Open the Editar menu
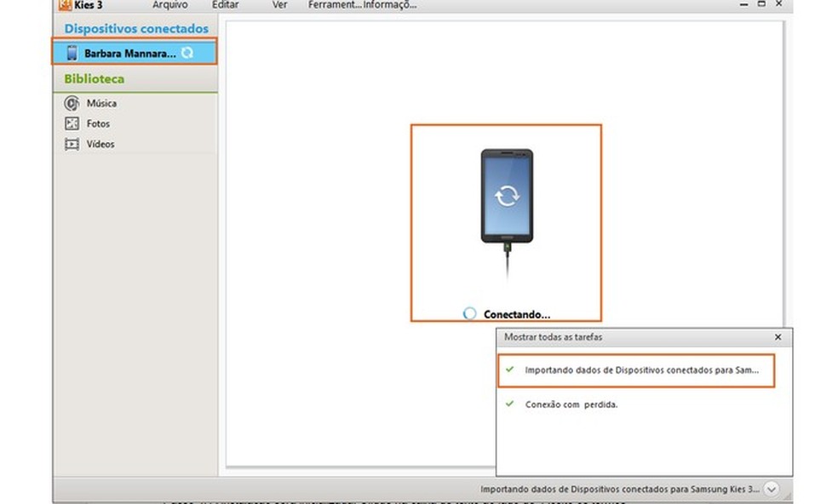The height and width of the screenshot is (504, 838). click(x=226, y=4)
